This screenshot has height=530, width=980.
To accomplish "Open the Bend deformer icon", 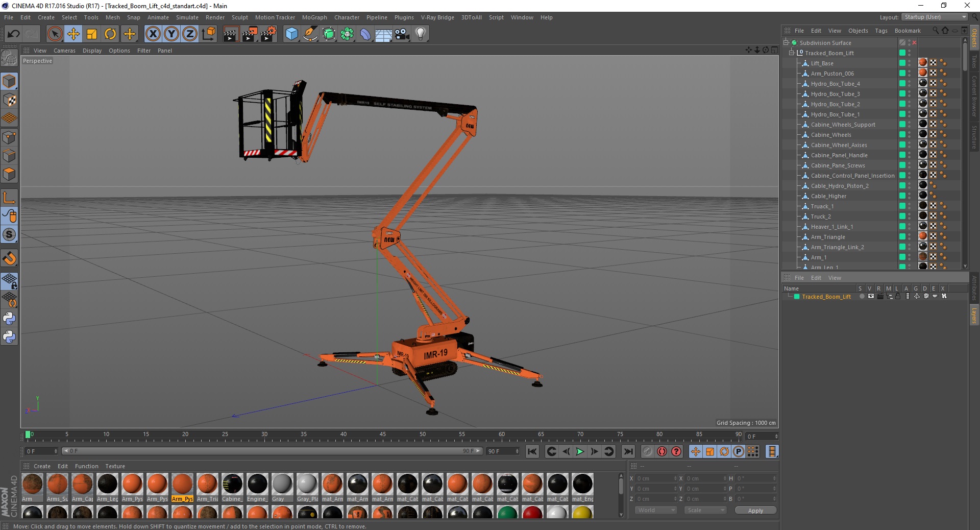I will (x=365, y=34).
